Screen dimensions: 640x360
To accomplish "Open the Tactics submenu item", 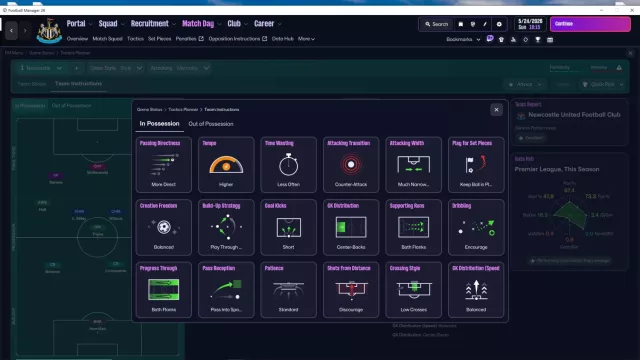I will tap(135, 39).
